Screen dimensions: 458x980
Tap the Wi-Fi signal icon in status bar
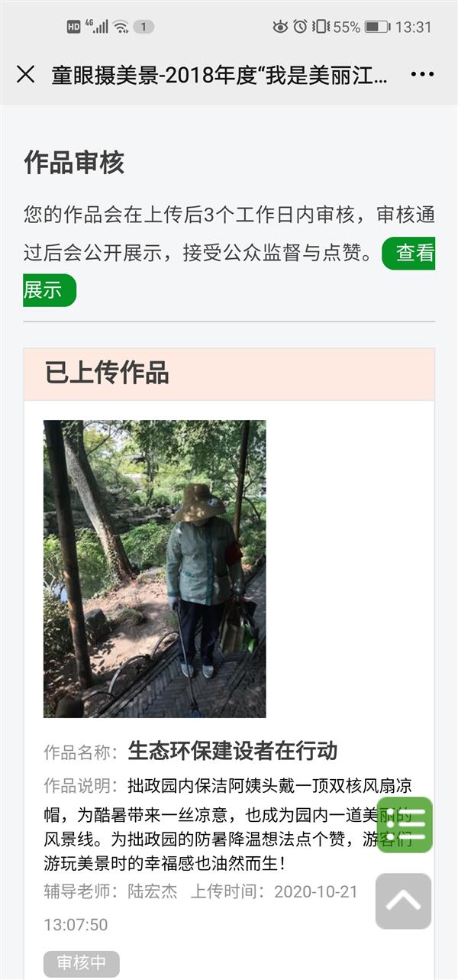[x=121, y=27]
